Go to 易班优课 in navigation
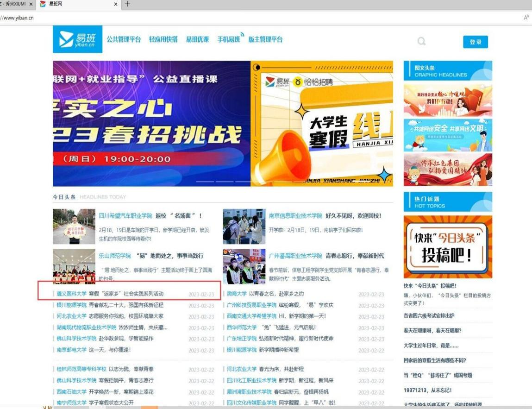The image size is (532, 409). (197, 39)
